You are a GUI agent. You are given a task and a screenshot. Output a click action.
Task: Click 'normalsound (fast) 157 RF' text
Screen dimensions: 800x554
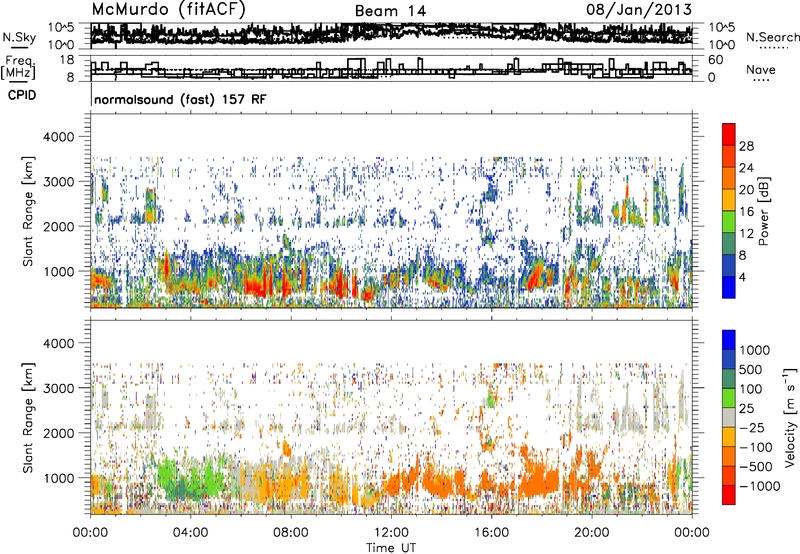[180, 99]
